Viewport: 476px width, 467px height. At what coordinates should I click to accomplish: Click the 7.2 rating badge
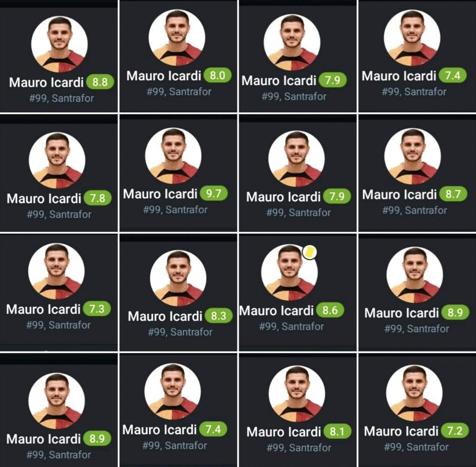point(455,431)
